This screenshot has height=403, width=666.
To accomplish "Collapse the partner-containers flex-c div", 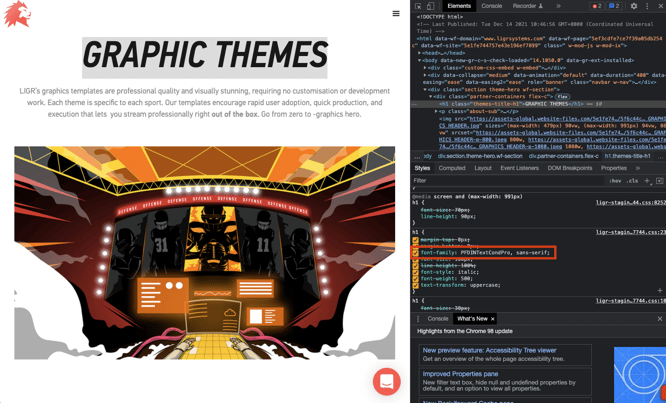I will (x=430, y=97).
